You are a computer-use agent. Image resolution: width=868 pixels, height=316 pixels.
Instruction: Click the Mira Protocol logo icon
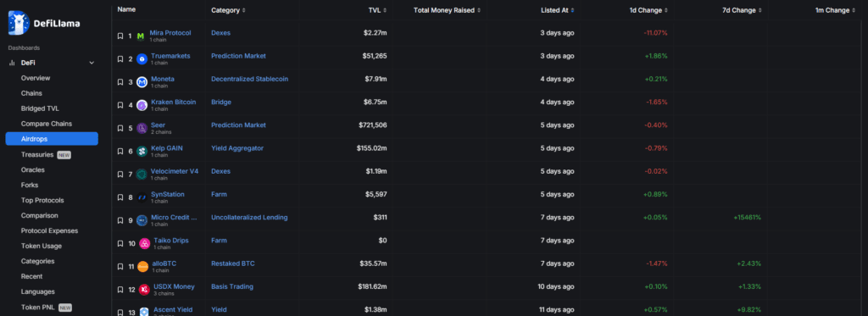(141, 36)
